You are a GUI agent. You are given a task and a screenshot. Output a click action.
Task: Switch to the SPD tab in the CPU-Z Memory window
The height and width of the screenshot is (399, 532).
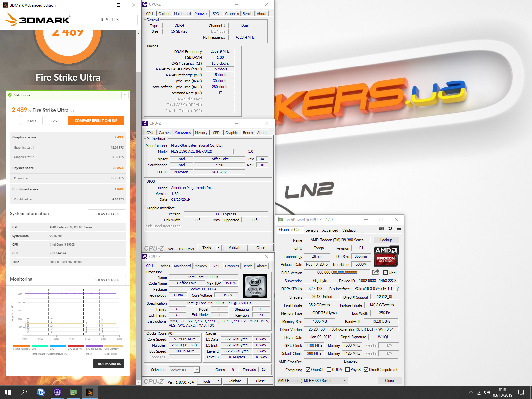(x=216, y=14)
